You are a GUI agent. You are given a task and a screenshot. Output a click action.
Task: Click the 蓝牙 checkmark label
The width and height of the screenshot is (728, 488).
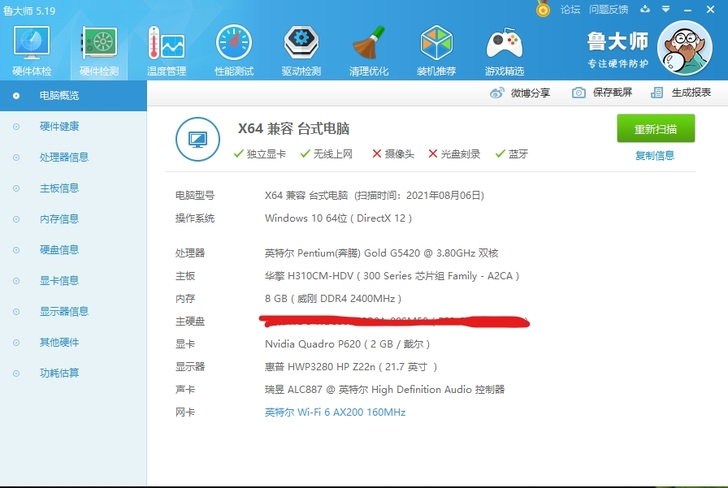point(512,154)
